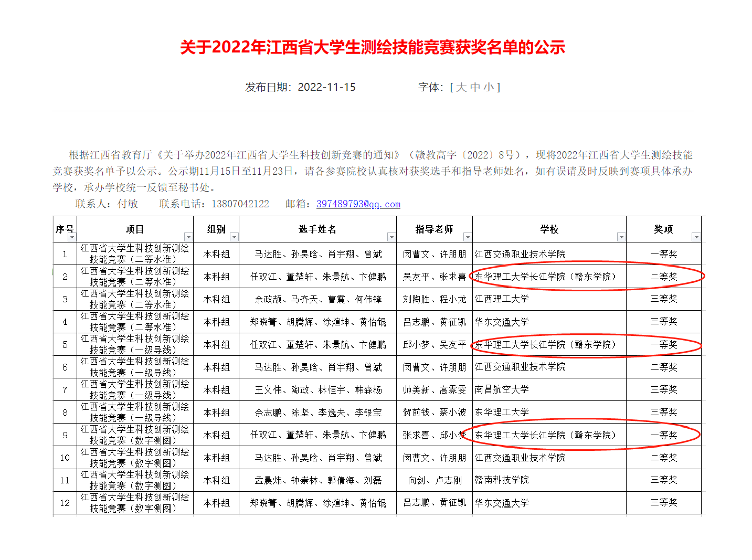Click the contact phone number 13807042122

pos(240,204)
